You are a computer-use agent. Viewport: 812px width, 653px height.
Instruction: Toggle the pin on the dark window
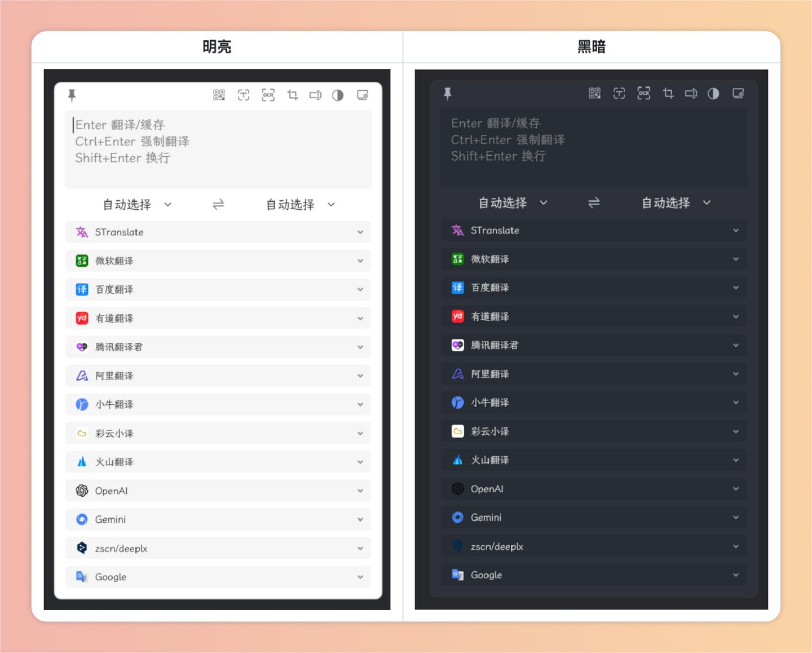[448, 94]
